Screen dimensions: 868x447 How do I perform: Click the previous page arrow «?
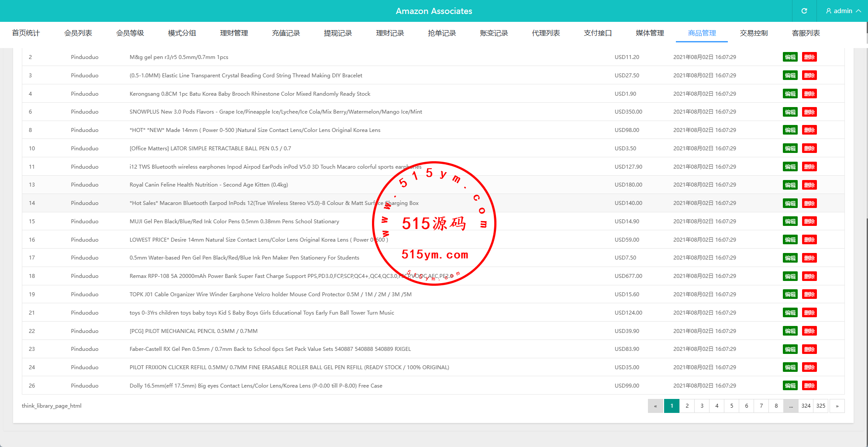(655, 406)
